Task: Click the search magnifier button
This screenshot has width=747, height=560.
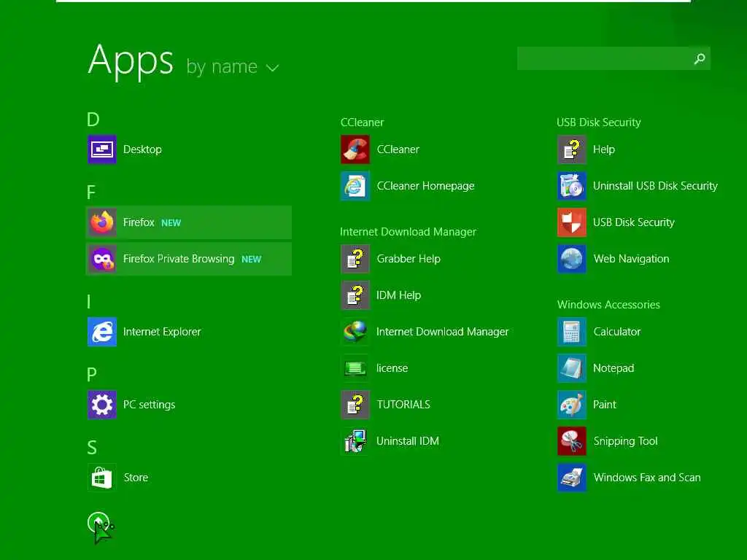Action: pos(700,58)
